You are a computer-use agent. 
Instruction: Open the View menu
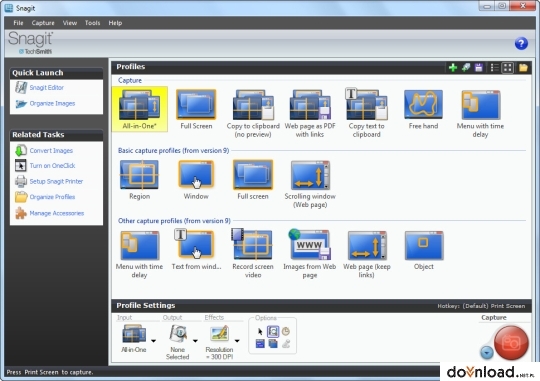(x=70, y=23)
